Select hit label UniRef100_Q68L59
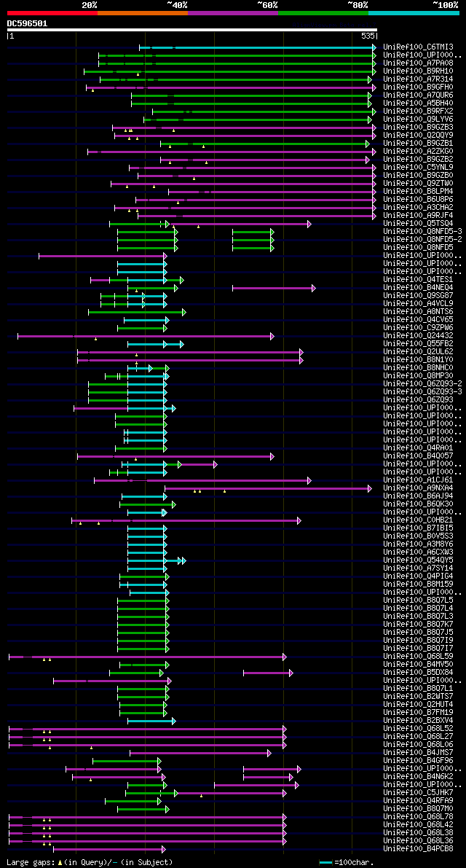This screenshot has height=868, width=466. pos(418,656)
